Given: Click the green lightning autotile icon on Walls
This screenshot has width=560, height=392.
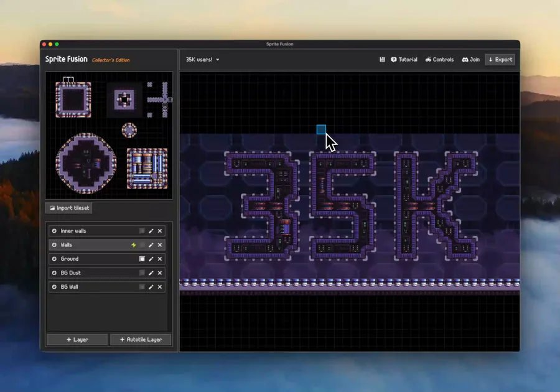Looking at the screenshot, I should [x=134, y=245].
